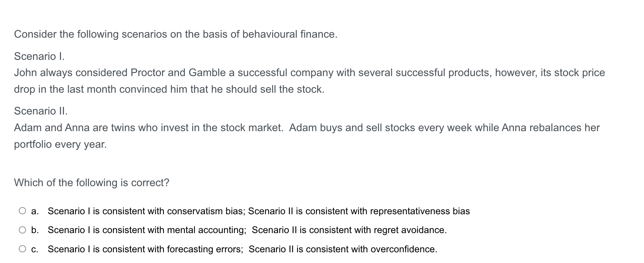The image size is (644, 263).
Task: Click the line "portfolio every year."
Action: pos(60,144)
